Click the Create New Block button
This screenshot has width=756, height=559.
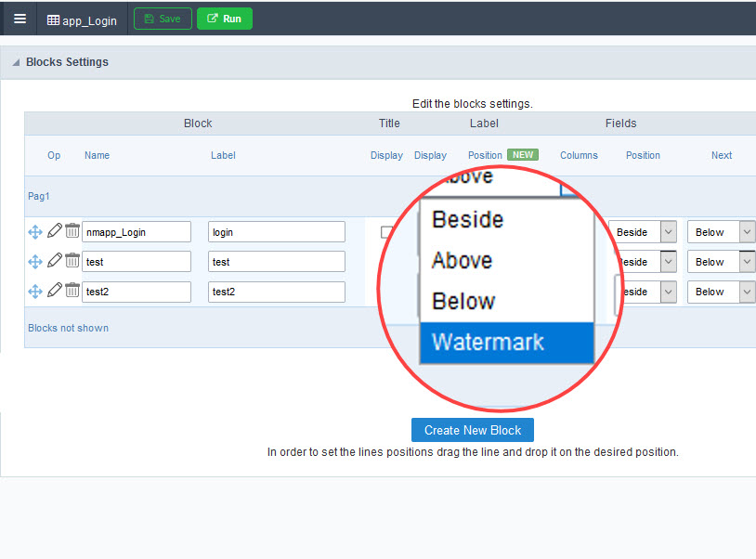[x=473, y=430]
